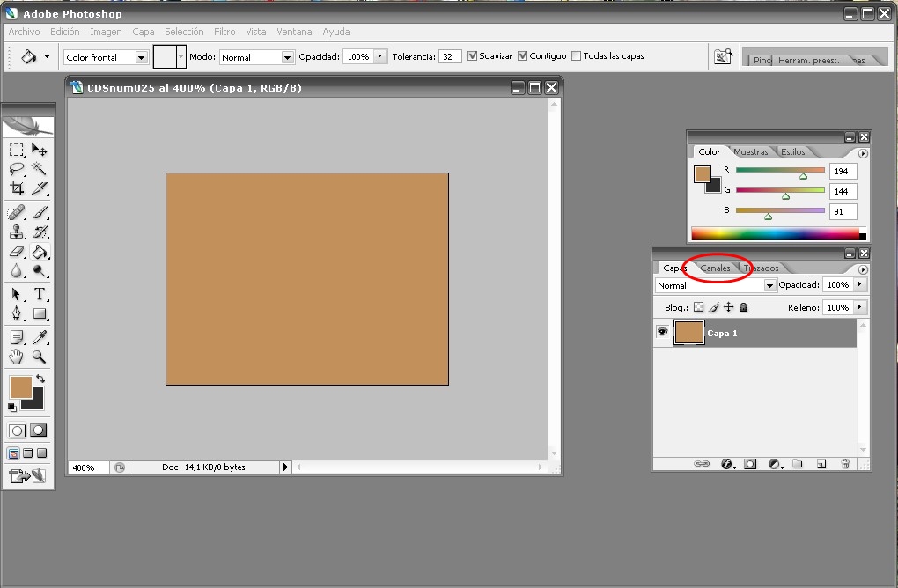Open the pattern picker dropdown arrow
Screen dimensions: 898x588
[181, 56]
